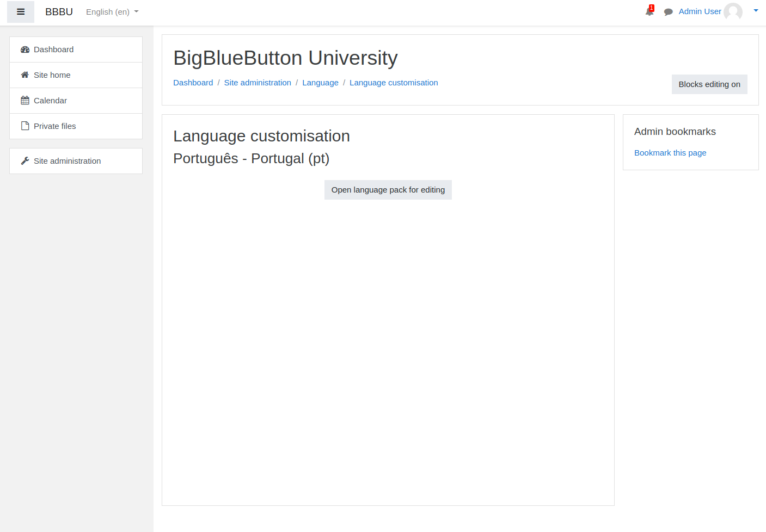
Task: Open the messages speech bubble icon
Action: pyautogui.click(x=669, y=12)
